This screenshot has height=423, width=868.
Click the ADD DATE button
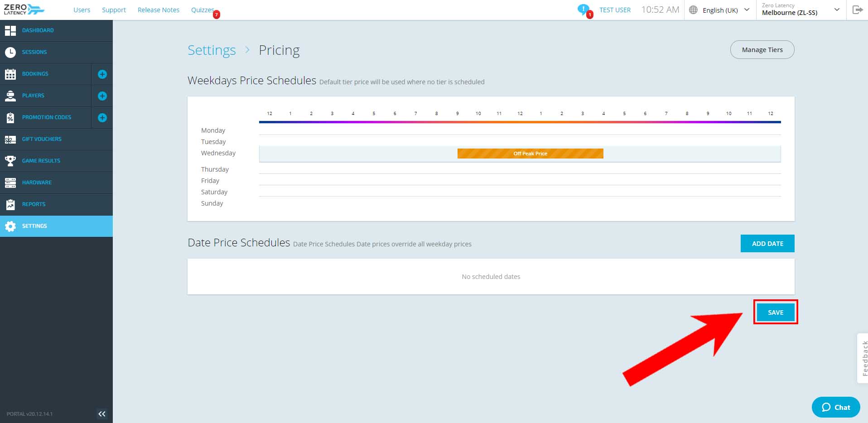click(x=767, y=244)
